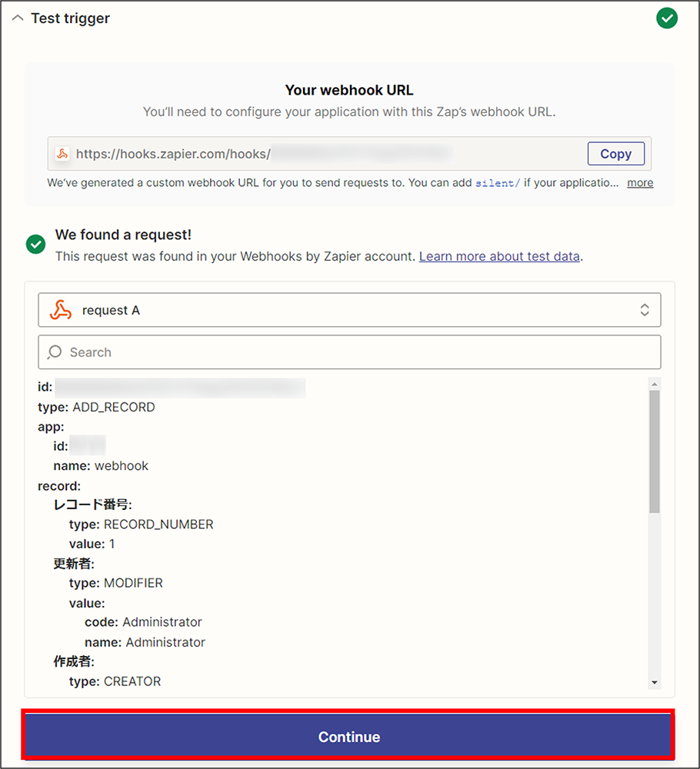Open Learn more about test data link
Viewport: 700px width, 769px height.
[x=499, y=256]
